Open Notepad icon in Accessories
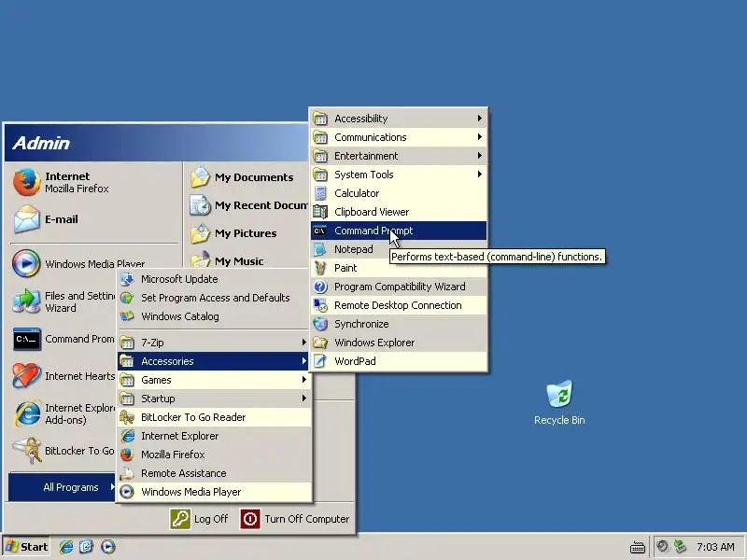Viewport: 747px width, 560px height. (x=320, y=249)
